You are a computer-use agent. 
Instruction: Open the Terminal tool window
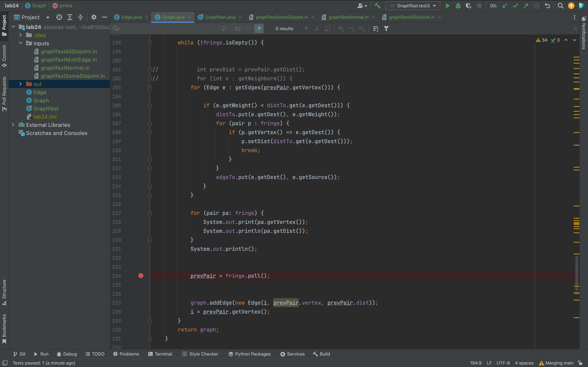click(160, 354)
